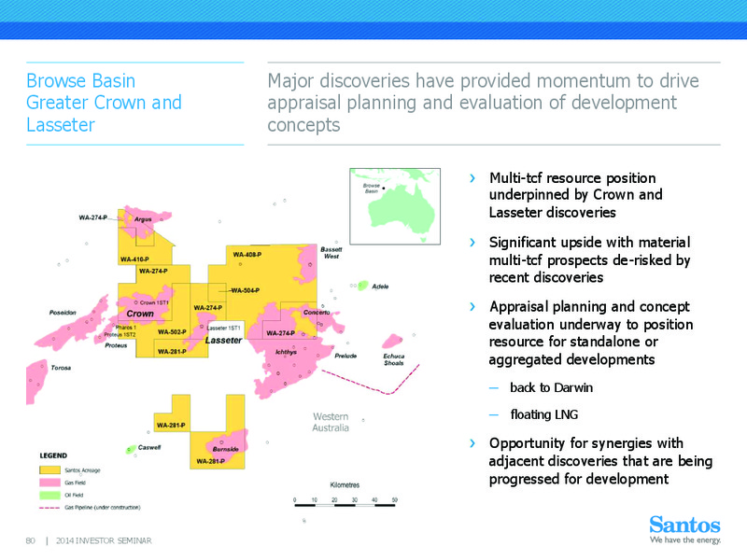Click the 'We have the energy.' tagline
The image size is (747, 560).
click(685, 540)
